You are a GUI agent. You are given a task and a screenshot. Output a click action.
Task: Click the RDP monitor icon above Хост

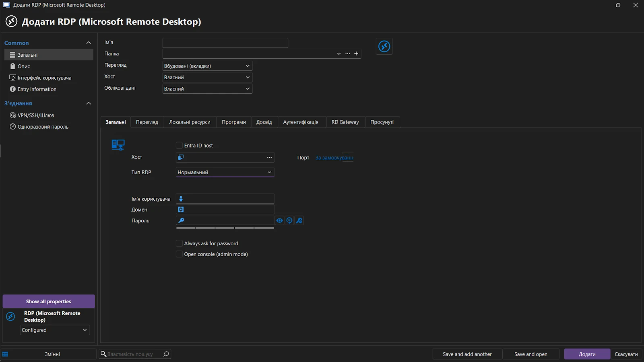pos(118,145)
